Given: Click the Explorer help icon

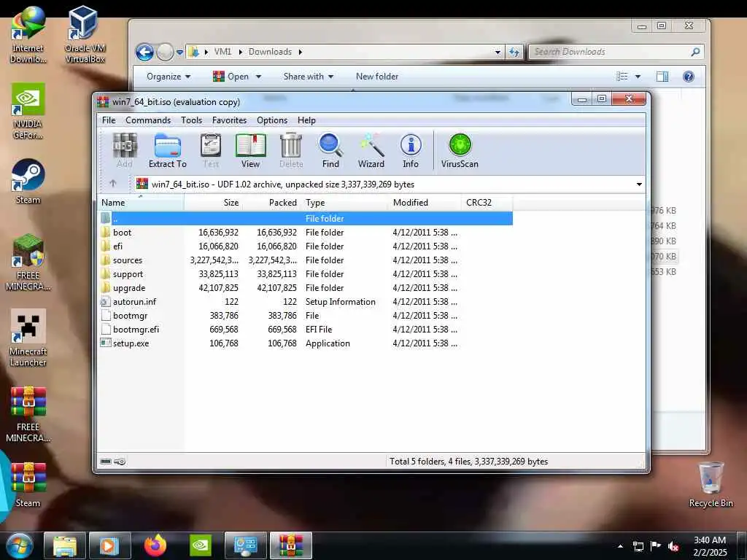Looking at the screenshot, I should point(689,76).
